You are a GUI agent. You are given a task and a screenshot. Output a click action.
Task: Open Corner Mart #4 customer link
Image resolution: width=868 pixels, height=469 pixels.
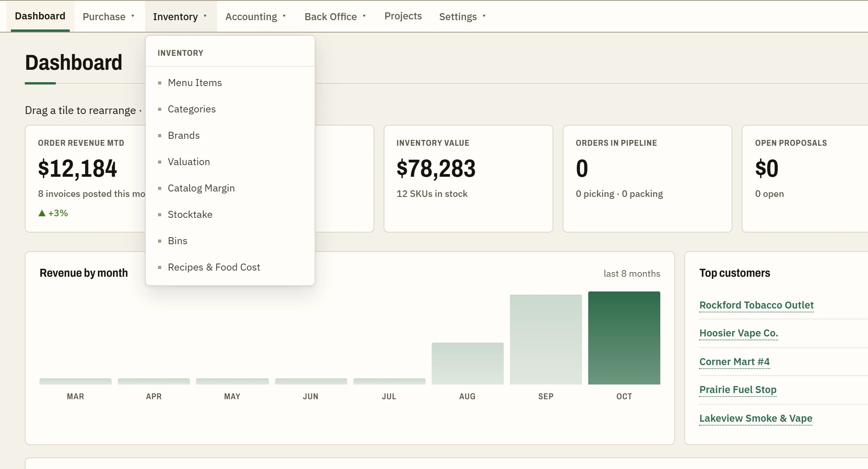(734, 362)
